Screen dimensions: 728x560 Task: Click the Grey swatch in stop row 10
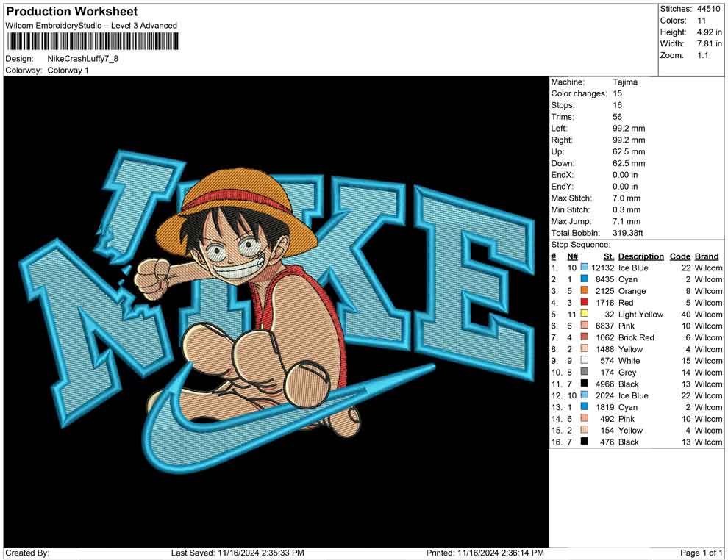click(x=584, y=372)
